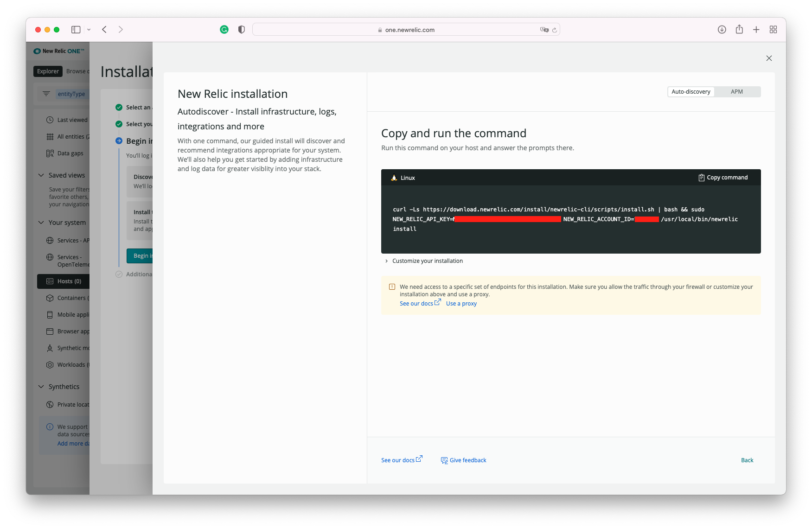Expand Customize your installation
812x529 pixels.
[x=423, y=261]
